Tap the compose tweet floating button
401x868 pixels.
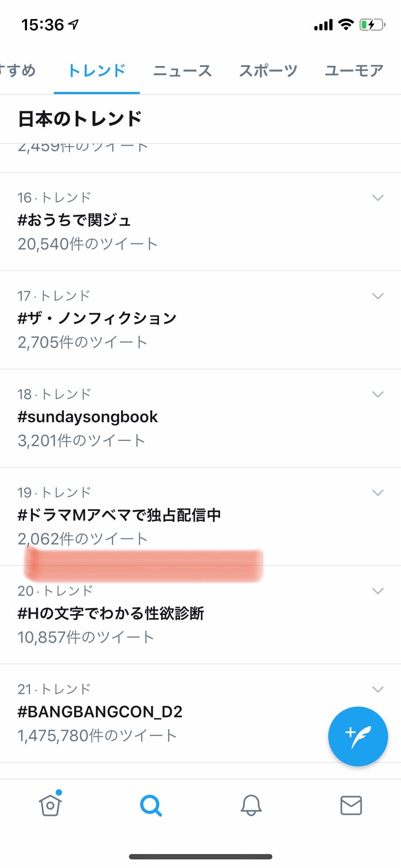[x=358, y=736]
